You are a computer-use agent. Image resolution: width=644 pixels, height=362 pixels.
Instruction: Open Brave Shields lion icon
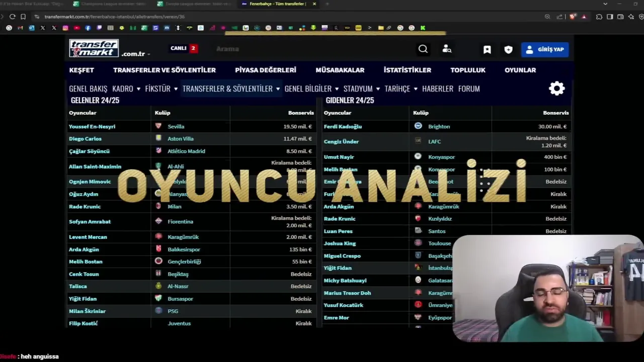pyautogui.click(x=573, y=17)
